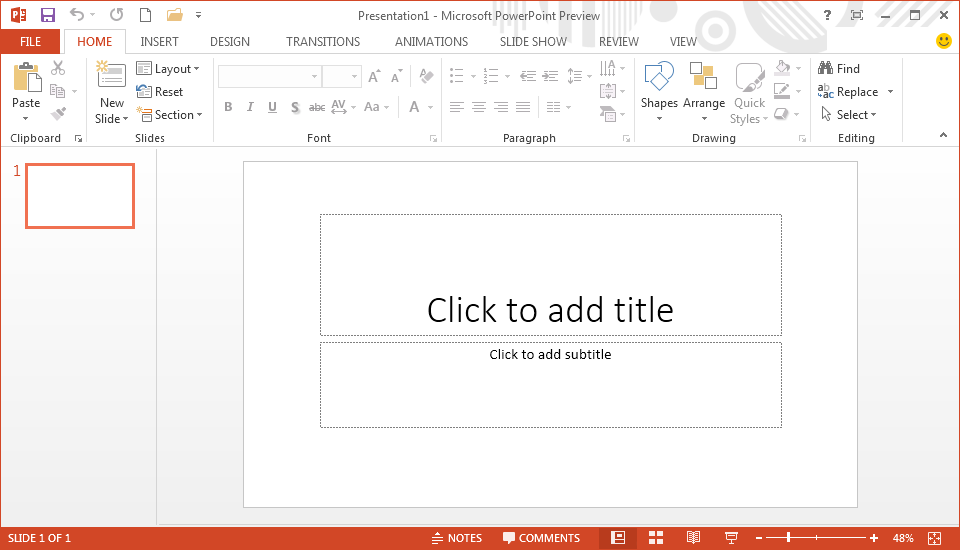Screen dimensions: 962x551
Task: Click the COMMENTS button in status bar
Action: click(541, 538)
